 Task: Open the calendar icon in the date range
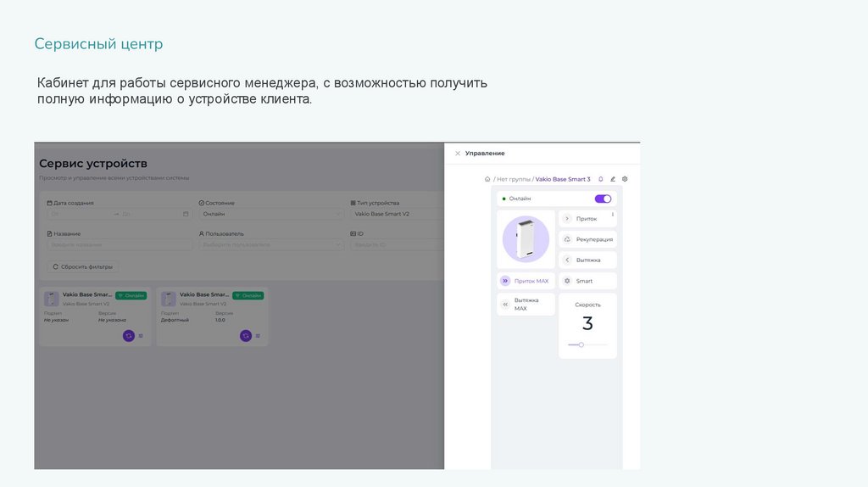[x=186, y=214]
